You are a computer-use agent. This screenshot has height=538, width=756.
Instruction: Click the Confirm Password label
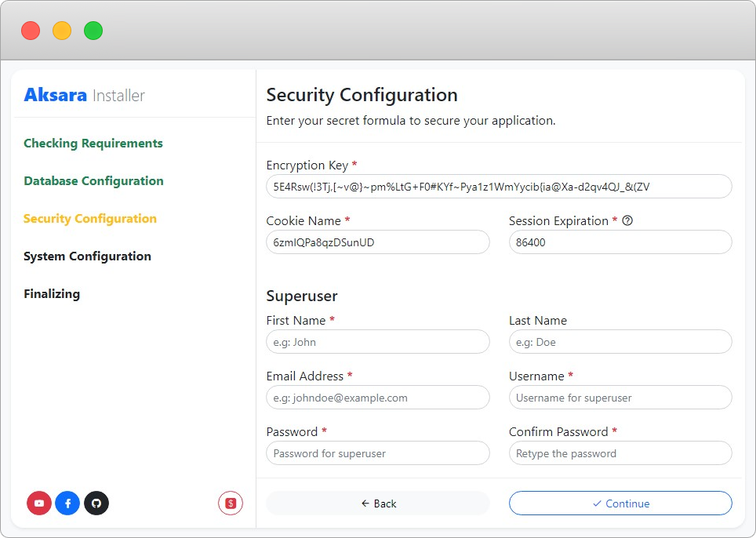click(558, 431)
